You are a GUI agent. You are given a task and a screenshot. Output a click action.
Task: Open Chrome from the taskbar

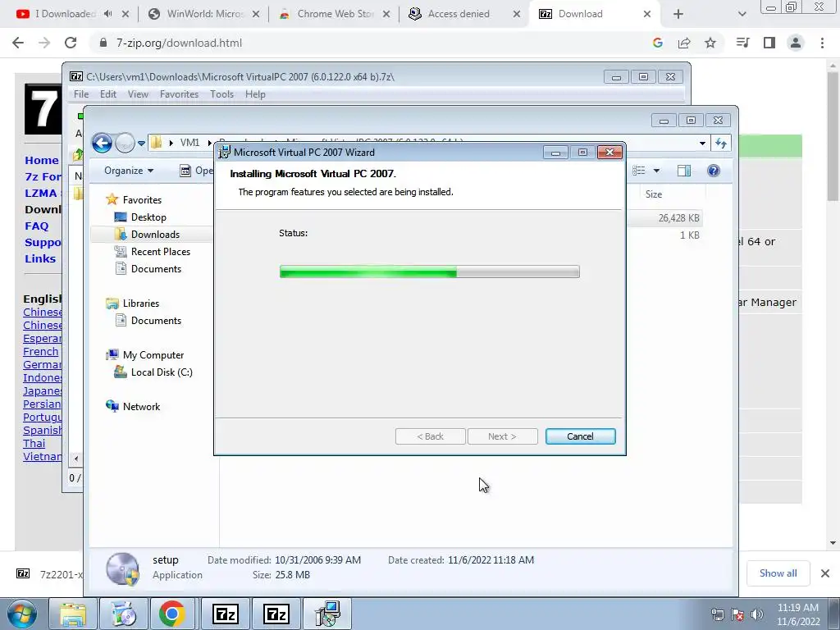click(x=172, y=614)
